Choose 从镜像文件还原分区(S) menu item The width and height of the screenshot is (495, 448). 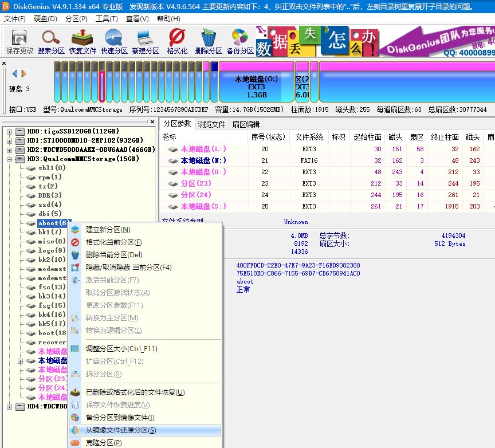[146, 430]
